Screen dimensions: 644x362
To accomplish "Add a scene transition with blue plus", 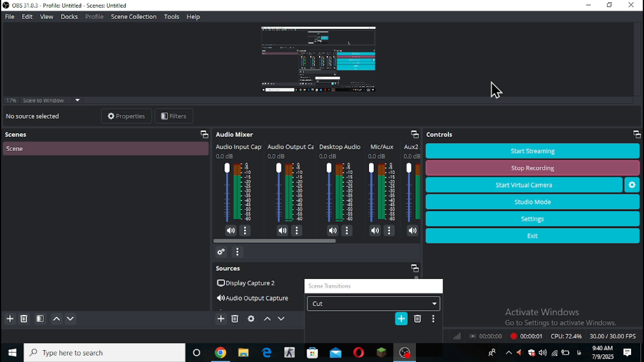I will click(401, 319).
